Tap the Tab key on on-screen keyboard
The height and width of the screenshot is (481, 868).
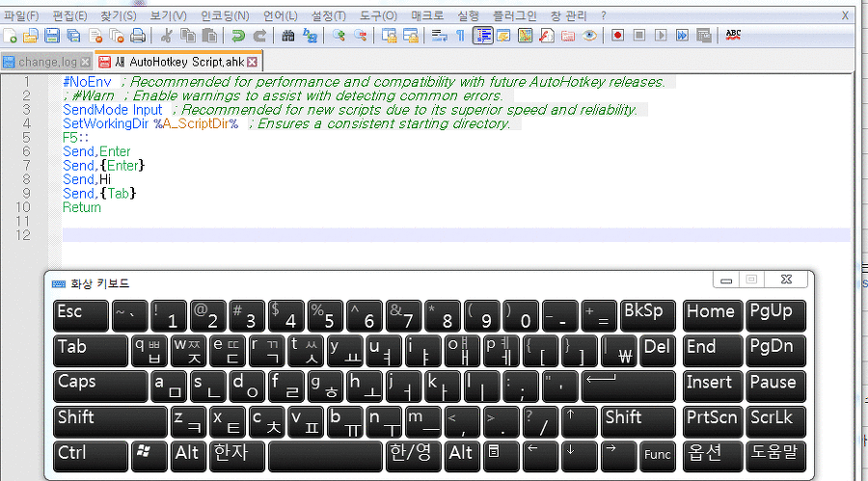click(x=91, y=351)
